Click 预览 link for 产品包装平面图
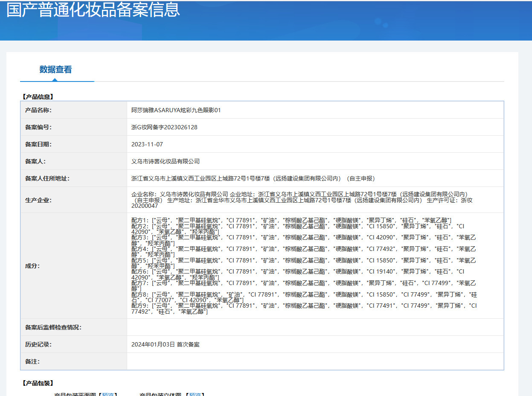The height and width of the screenshot is (396, 532). pos(108,395)
